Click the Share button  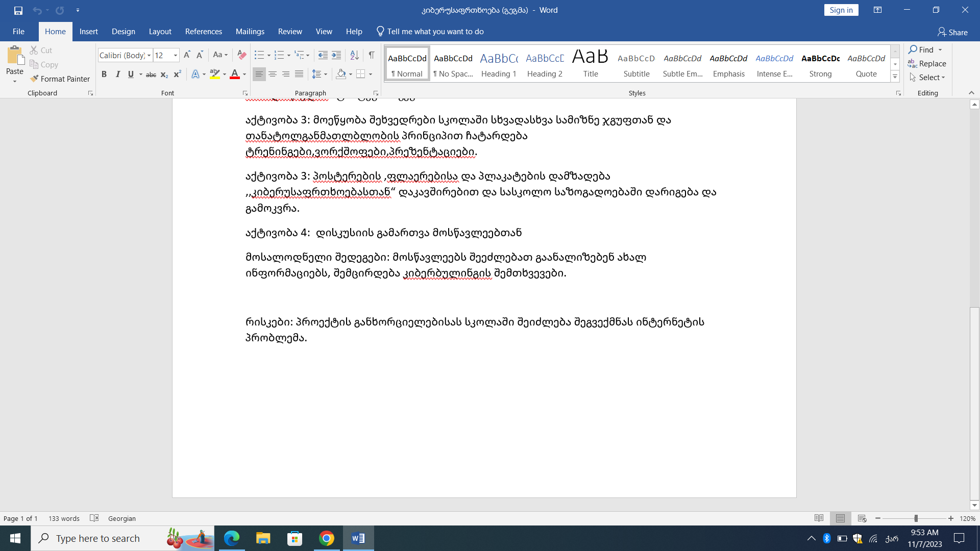[x=952, y=32]
